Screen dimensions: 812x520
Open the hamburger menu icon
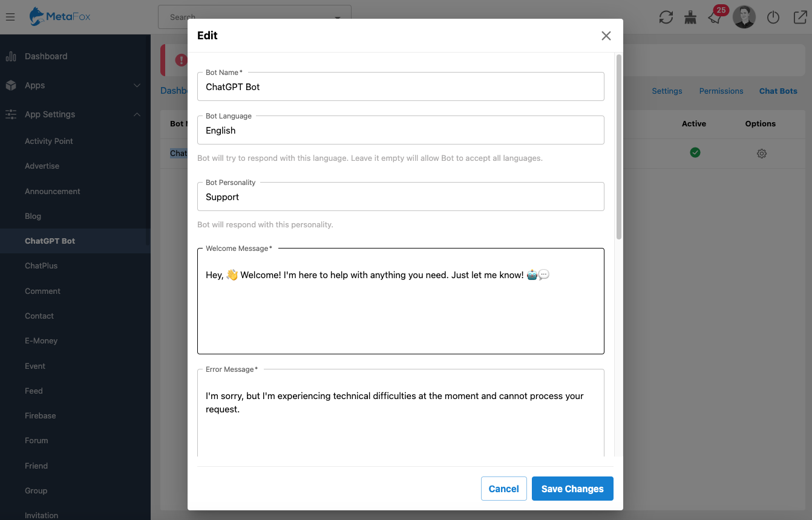(10, 17)
